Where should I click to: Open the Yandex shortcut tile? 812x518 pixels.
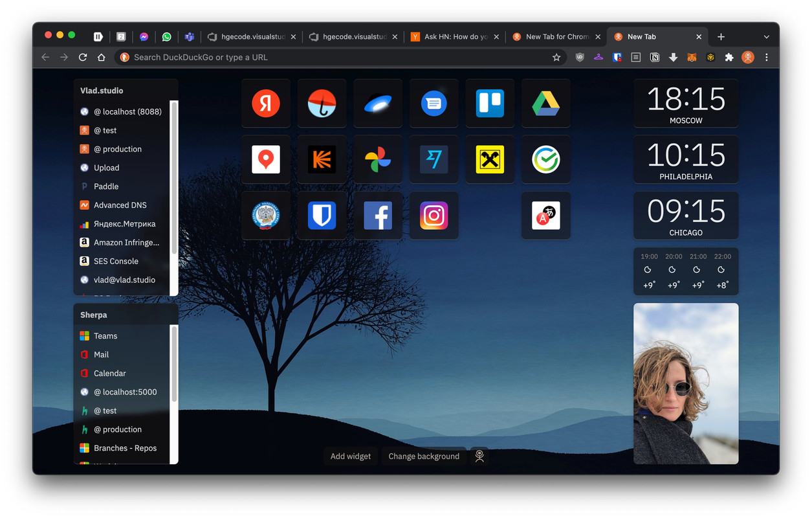[266, 103]
